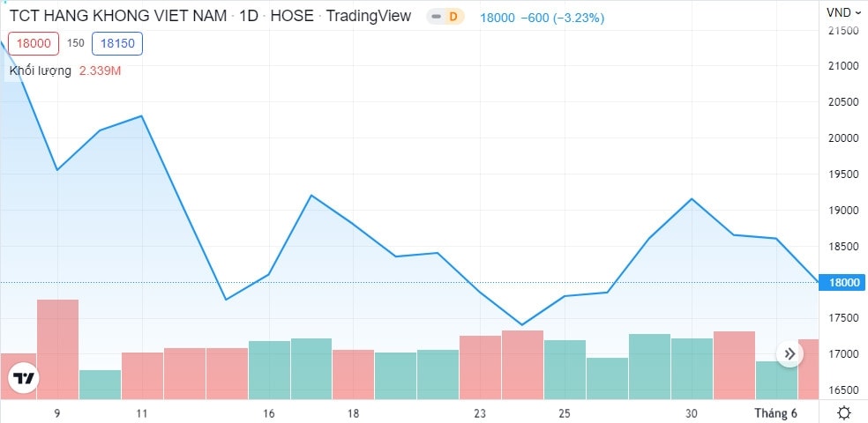Click the date label 16 on time axis
This screenshot has width=868, height=423.
[x=269, y=413]
